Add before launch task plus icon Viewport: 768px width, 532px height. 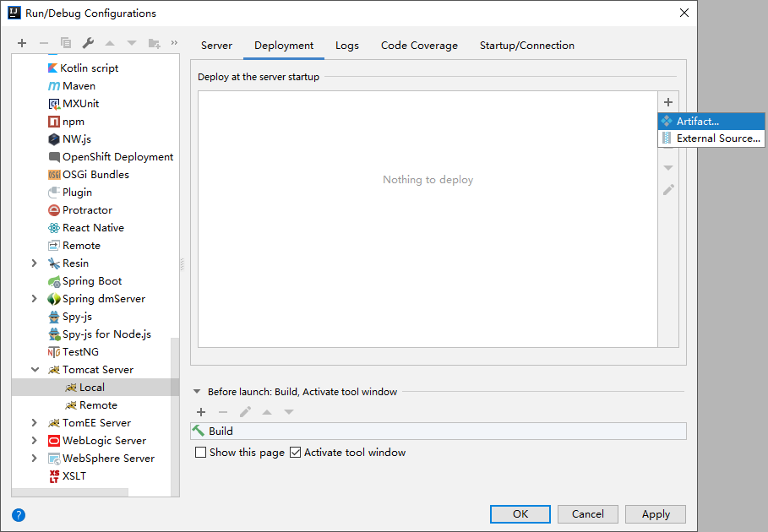point(201,412)
